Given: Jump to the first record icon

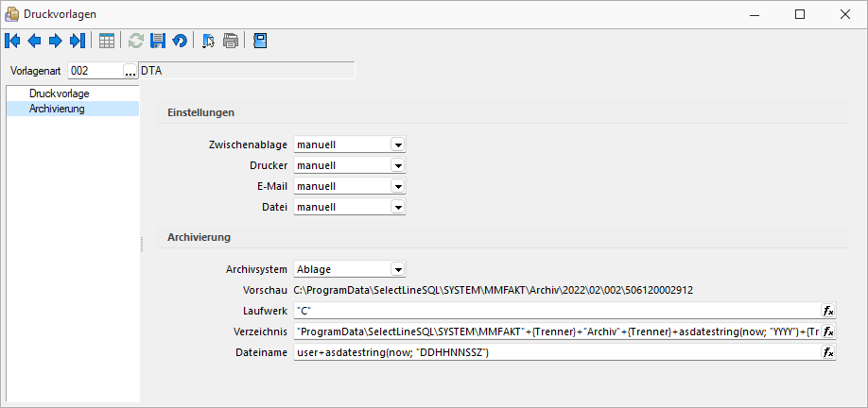Looking at the screenshot, I should [12, 41].
